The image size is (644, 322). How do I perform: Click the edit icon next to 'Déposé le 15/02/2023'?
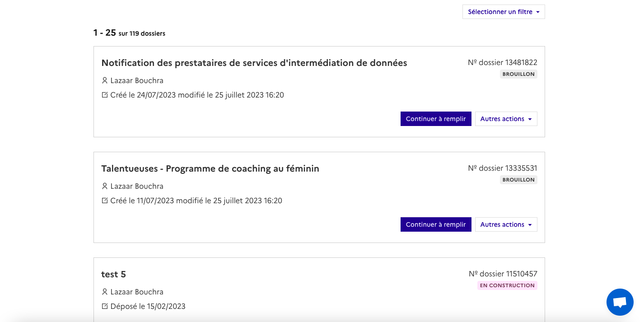(x=105, y=306)
